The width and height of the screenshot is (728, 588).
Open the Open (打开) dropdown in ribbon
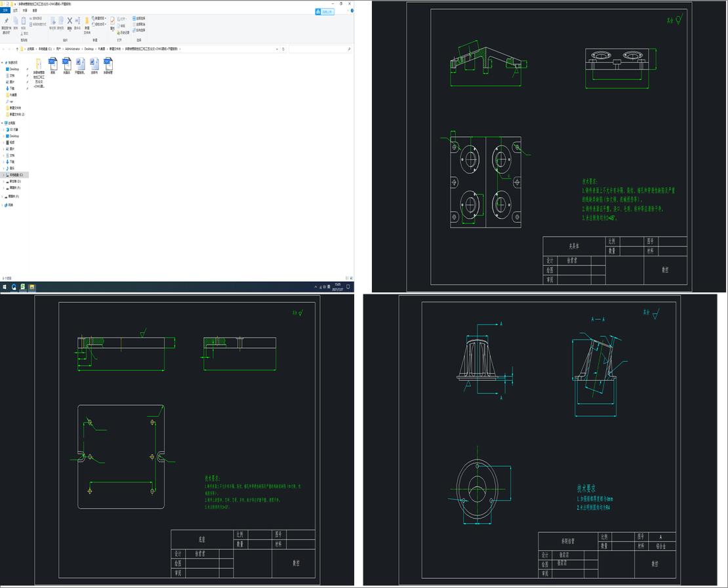coord(123,19)
